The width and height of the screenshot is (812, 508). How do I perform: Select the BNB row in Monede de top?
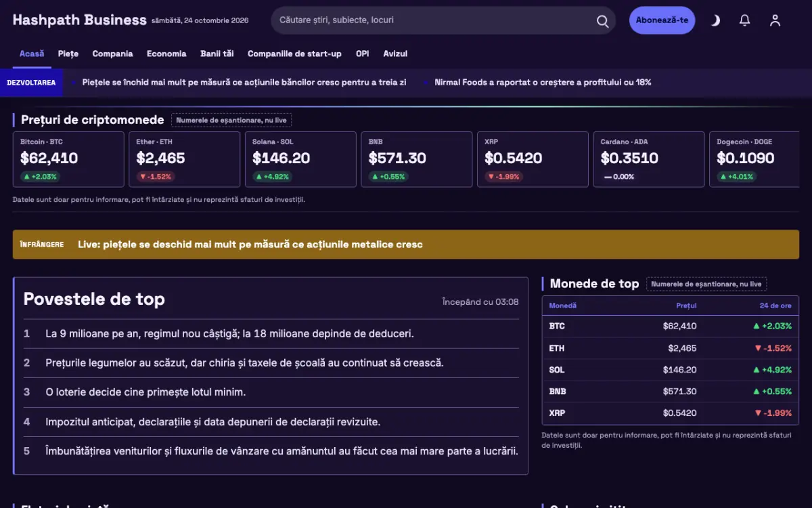pyautogui.click(x=671, y=391)
